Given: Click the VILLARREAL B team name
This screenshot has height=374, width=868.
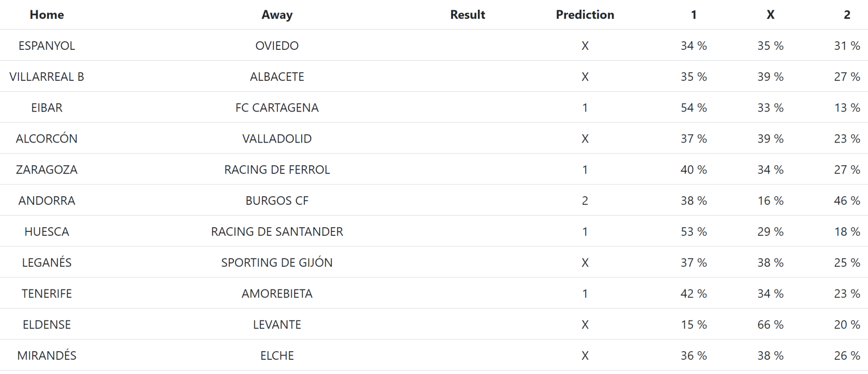Looking at the screenshot, I should (47, 76).
